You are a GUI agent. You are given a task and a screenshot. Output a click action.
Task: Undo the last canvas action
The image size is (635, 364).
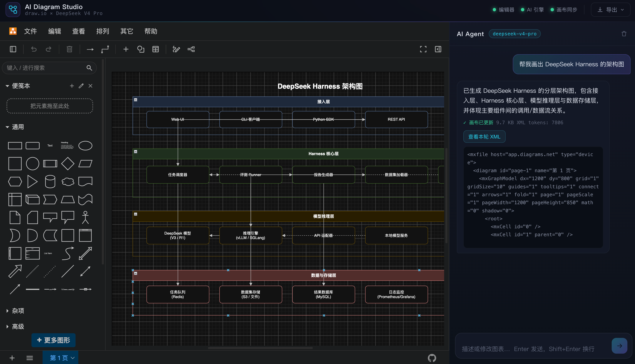pos(34,49)
